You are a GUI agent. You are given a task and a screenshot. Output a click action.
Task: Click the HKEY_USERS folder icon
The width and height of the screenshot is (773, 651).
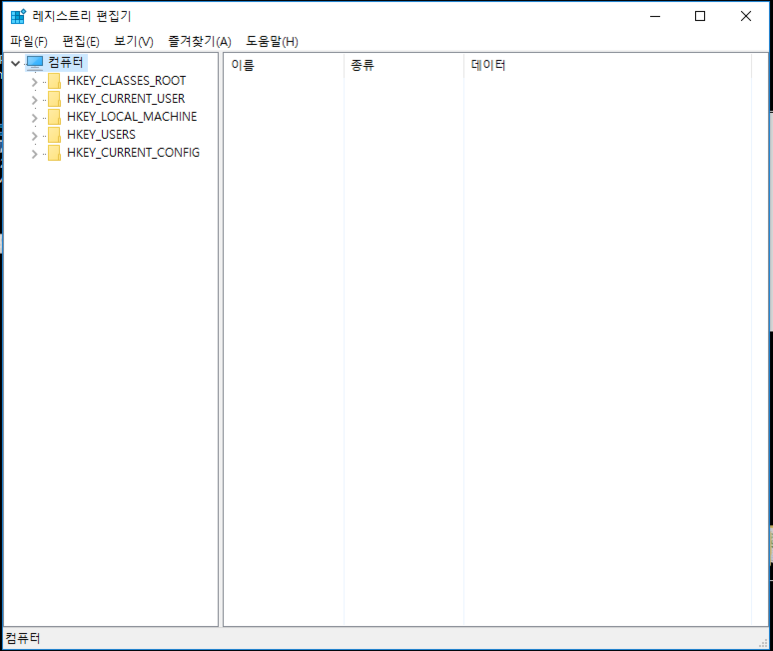point(54,135)
